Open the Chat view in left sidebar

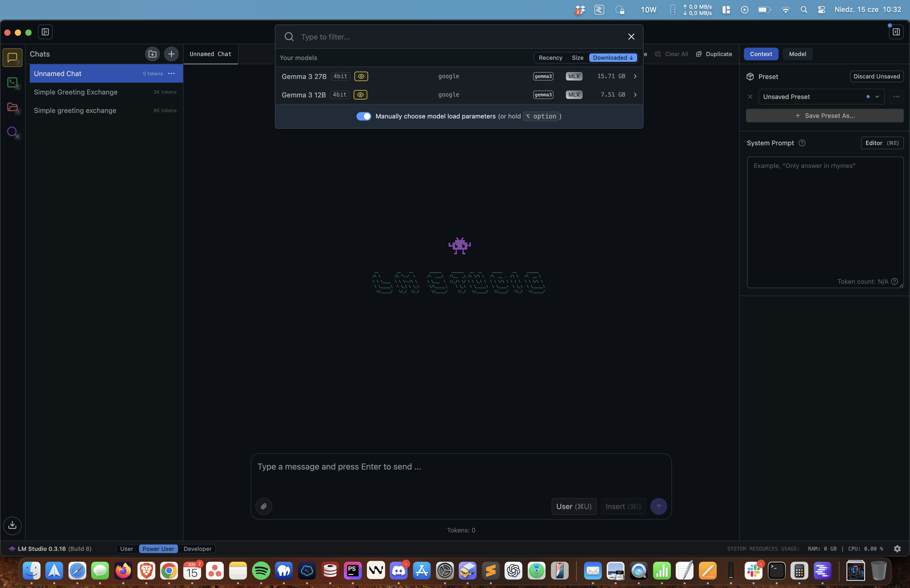(13, 58)
